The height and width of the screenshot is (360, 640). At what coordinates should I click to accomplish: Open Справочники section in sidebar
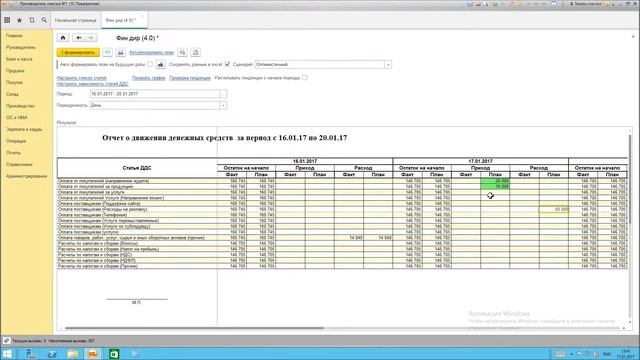[x=19, y=164]
